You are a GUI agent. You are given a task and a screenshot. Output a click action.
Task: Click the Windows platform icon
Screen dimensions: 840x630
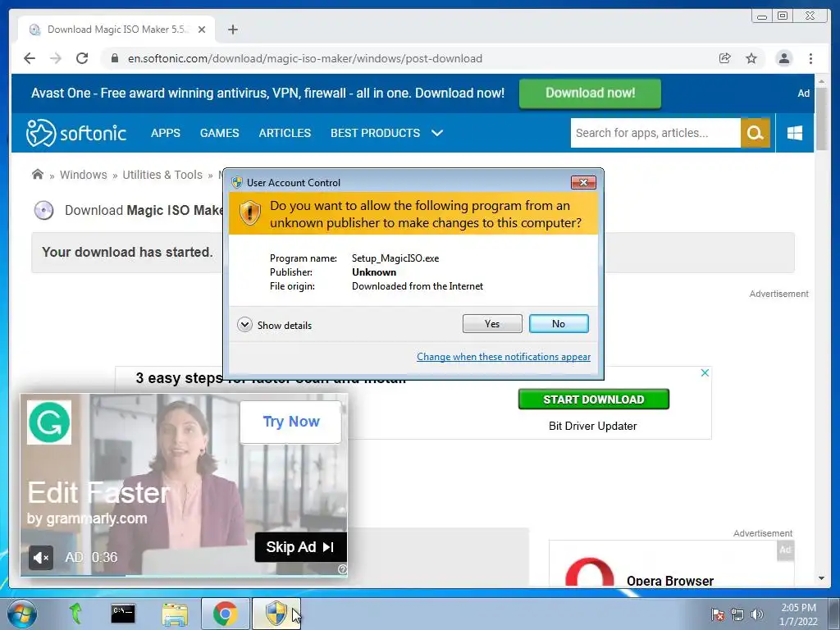[795, 133]
